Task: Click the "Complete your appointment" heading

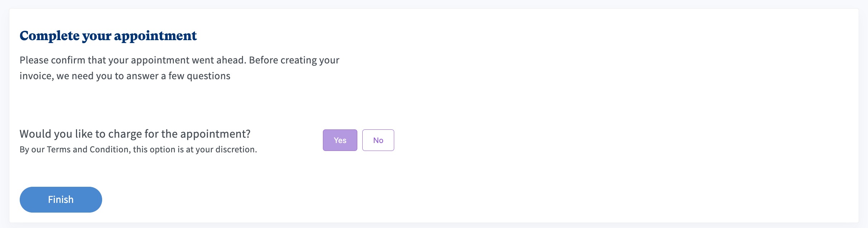Action: click(x=108, y=36)
